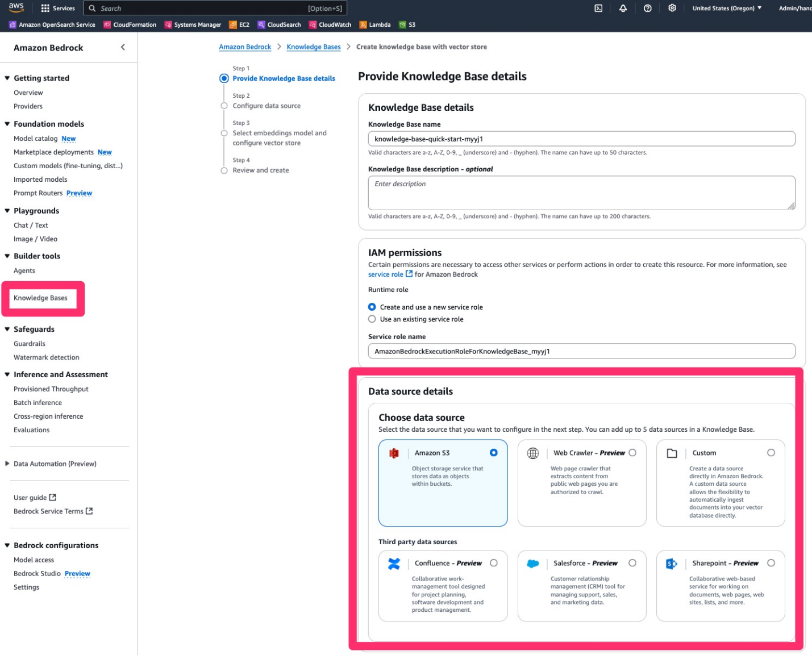Select the Web Crawler data source radio
812x655 pixels.
point(632,453)
